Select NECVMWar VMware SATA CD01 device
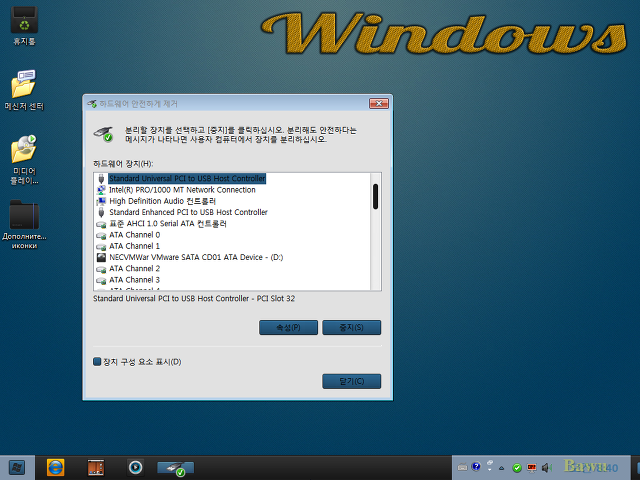Viewport: 640px width, 480px height. (196, 257)
